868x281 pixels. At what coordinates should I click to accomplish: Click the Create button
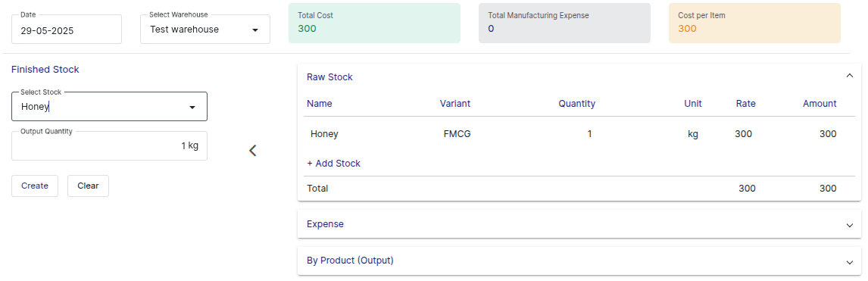coord(35,186)
